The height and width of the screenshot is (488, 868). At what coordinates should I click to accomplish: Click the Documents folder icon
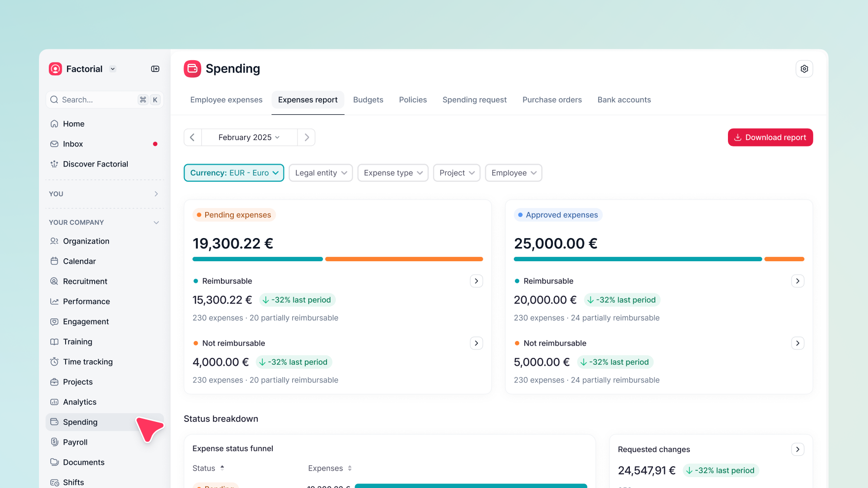pos(54,462)
